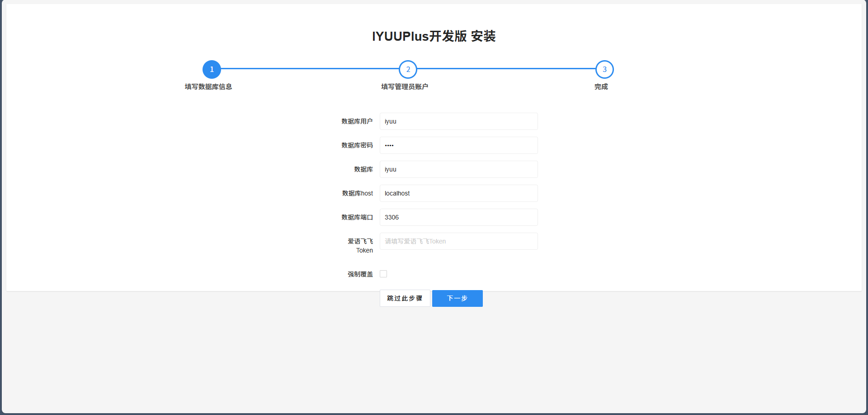
Task: Focus the 数据库用户 input field
Action: coord(458,121)
